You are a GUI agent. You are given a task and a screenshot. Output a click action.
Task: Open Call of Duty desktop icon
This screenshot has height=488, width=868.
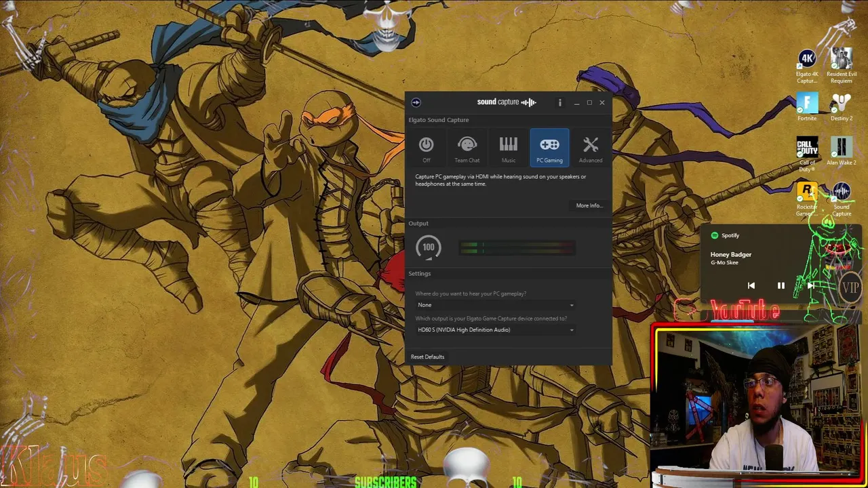coord(807,155)
